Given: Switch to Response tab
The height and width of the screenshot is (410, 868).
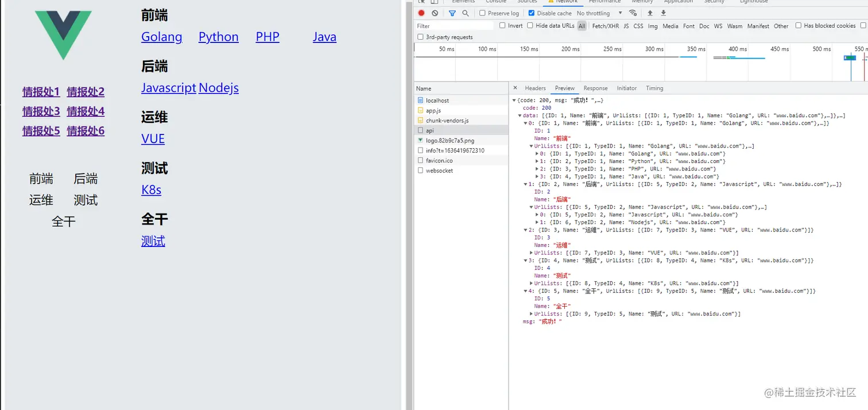Looking at the screenshot, I should coord(595,88).
